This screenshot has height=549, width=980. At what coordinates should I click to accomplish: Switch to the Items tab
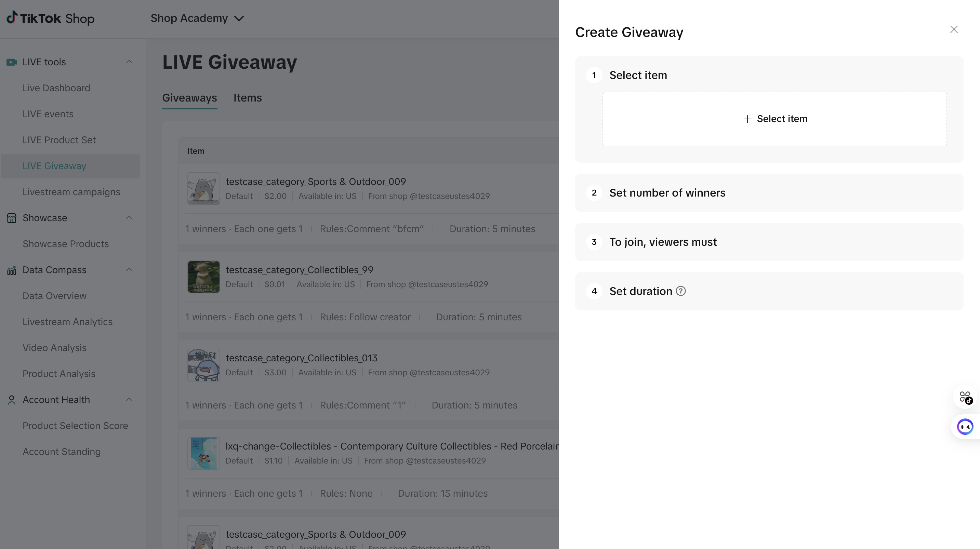click(x=247, y=98)
